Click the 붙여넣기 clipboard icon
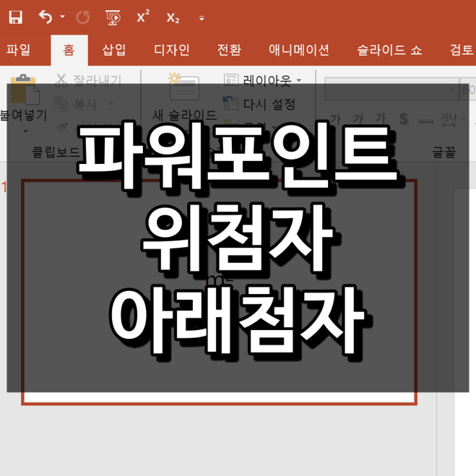The width and height of the screenshot is (476, 476). tap(24, 89)
